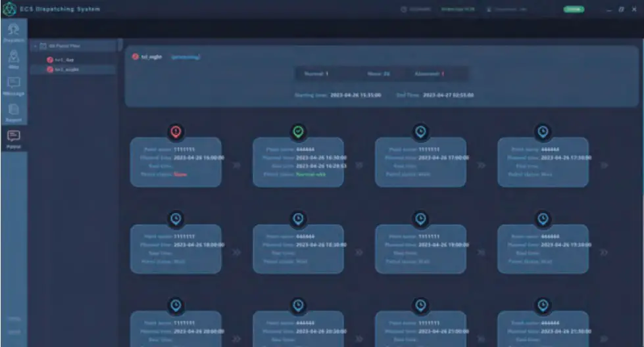Click the clock marker above the 17:00:00 card
Viewport: 644px width, 347px height.
(420, 131)
